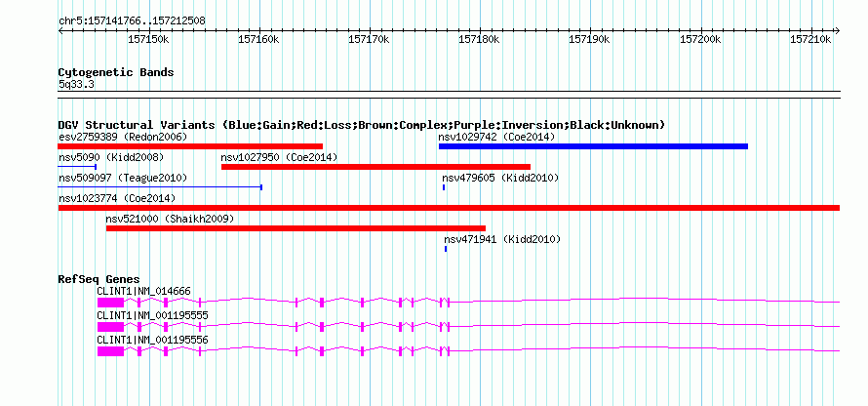Select the nsv5090 thin blue variant line
Viewport: 868px width, 406px height.
pos(77,167)
